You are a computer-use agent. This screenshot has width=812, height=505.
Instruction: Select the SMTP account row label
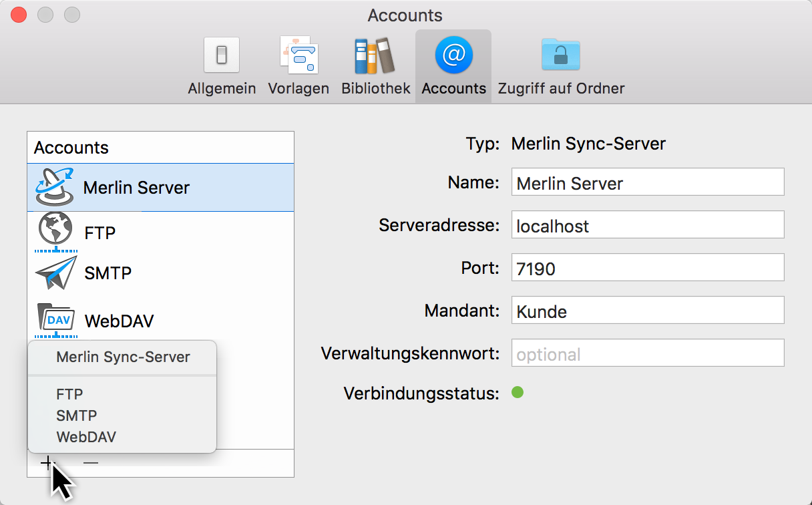pos(108,273)
